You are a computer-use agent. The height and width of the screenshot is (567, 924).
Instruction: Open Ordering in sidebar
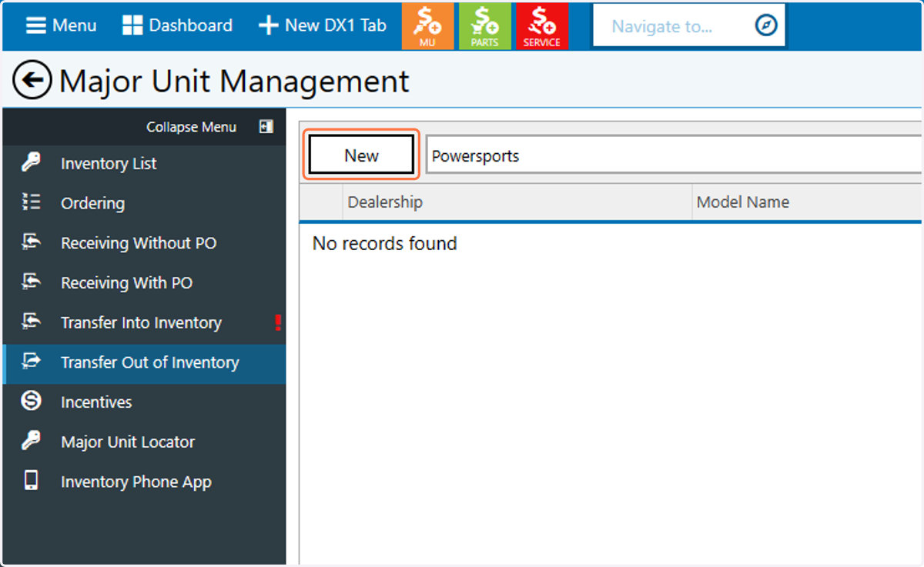(144, 203)
